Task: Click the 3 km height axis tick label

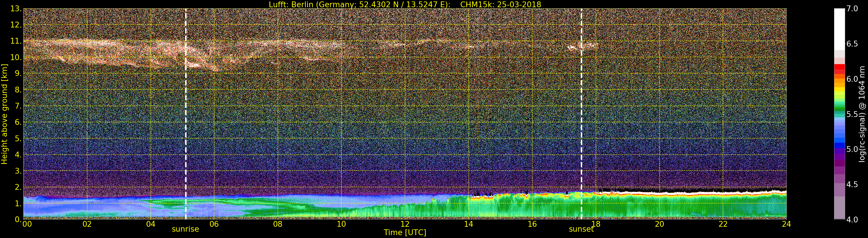Action: pyautogui.click(x=18, y=171)
